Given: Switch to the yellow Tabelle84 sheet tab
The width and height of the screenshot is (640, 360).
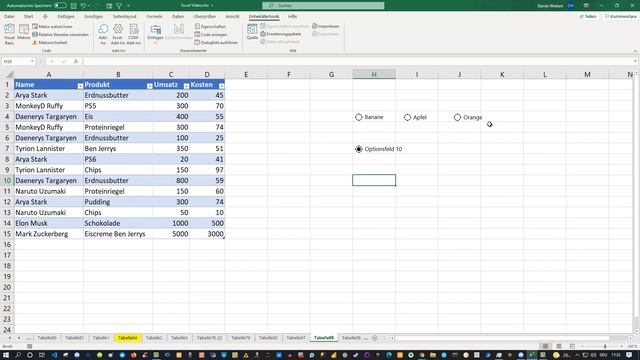Looking at the screenshot, I should click(x=128, y=338).
